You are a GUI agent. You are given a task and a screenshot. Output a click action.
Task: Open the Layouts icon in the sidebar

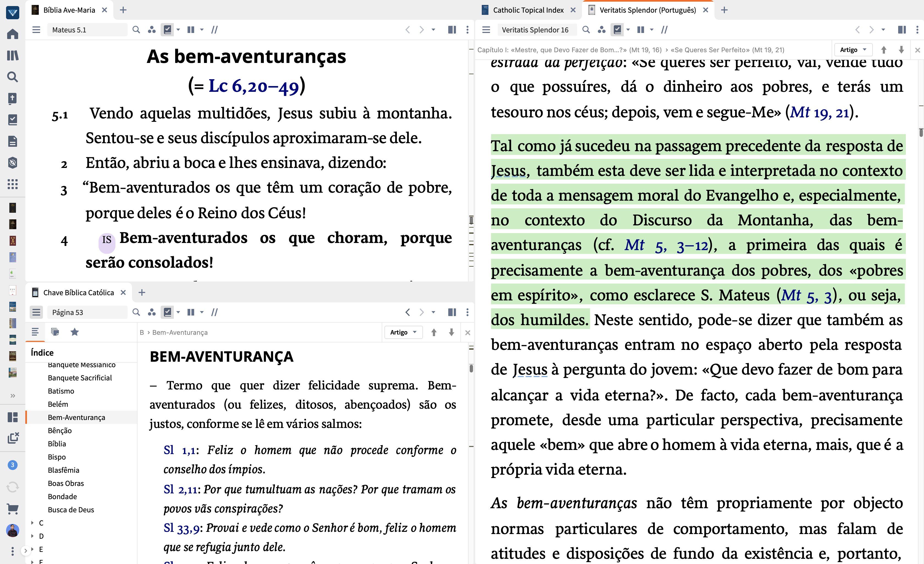(12, 417)
